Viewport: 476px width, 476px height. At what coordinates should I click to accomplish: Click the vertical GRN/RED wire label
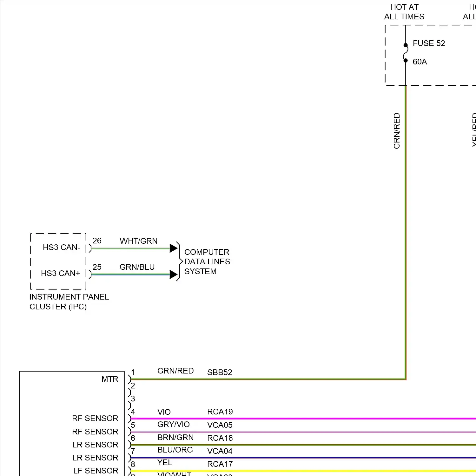(397, 131)
